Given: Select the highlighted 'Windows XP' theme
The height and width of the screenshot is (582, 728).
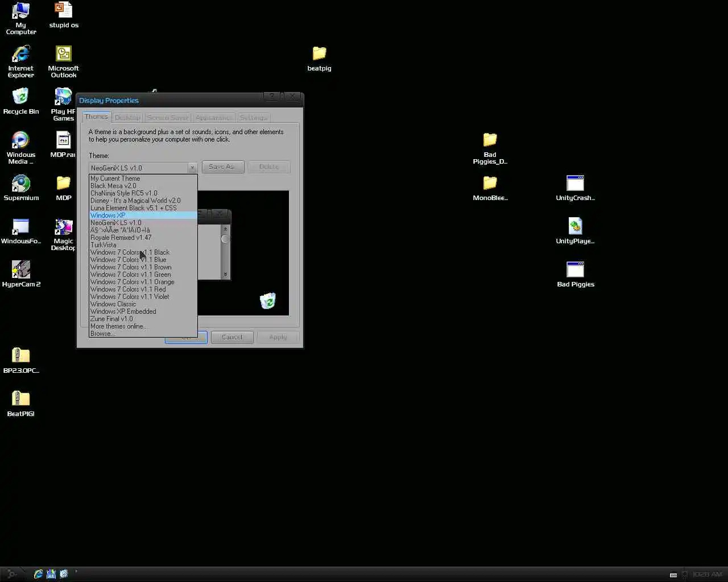Looking at the screenshot, I should [x=143, y=215].
